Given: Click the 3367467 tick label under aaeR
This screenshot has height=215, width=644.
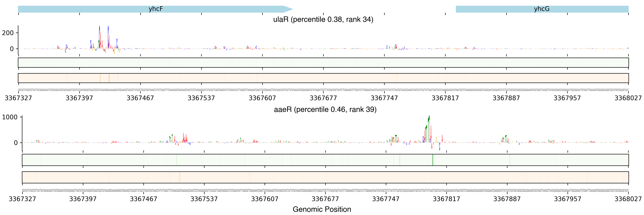Looking at the screenshot, I should (x=144, y=199).
